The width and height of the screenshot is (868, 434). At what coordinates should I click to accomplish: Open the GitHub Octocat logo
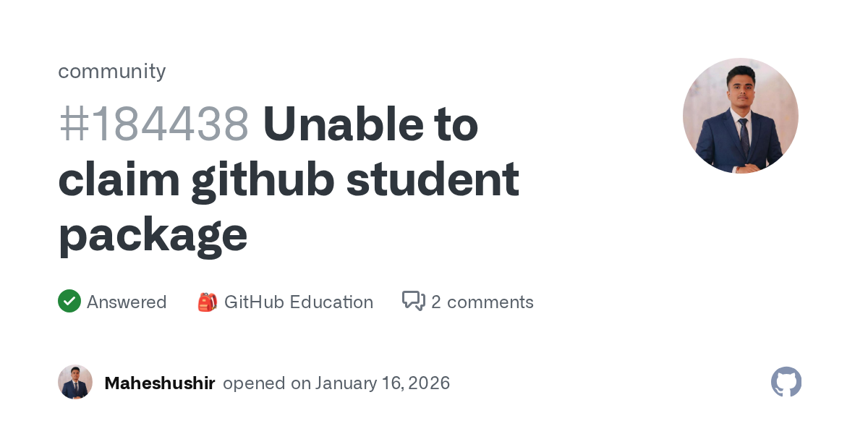(x=786, y=382)
